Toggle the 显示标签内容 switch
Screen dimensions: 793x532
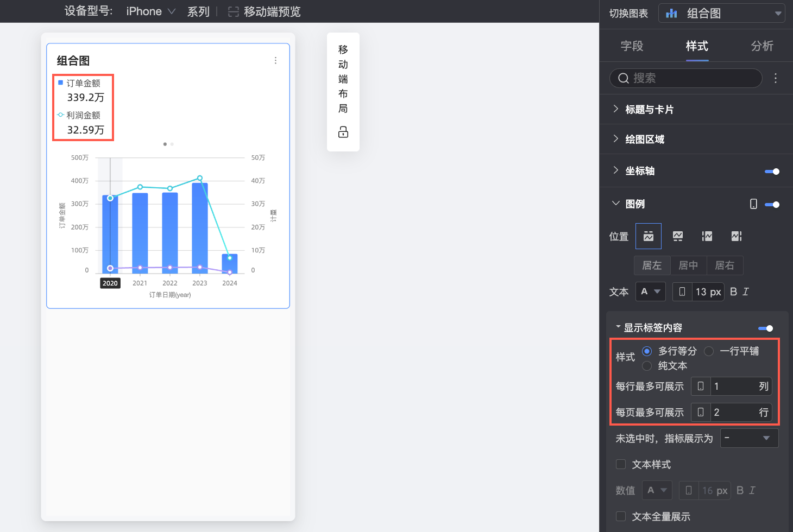click(766, 328)
